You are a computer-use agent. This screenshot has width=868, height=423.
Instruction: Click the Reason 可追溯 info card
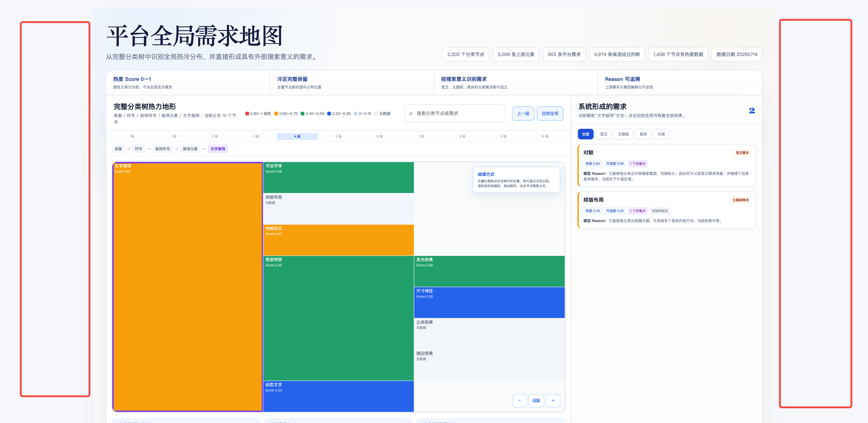tap(680, 83)
